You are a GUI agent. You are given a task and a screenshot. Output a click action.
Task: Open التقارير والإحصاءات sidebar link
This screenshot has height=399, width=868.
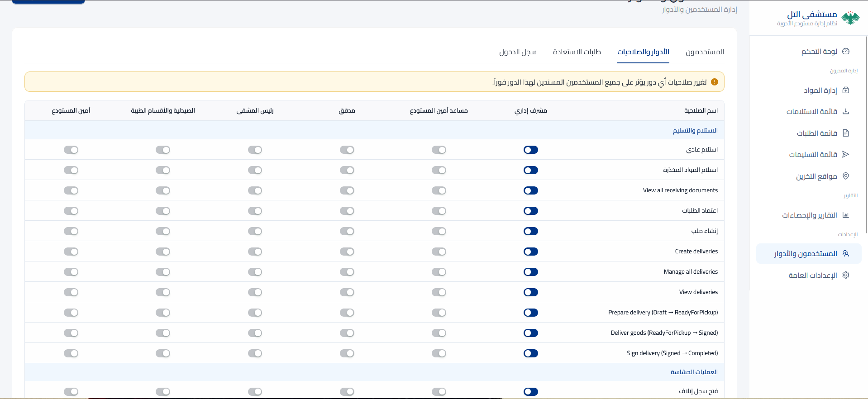tap(809, 215)
